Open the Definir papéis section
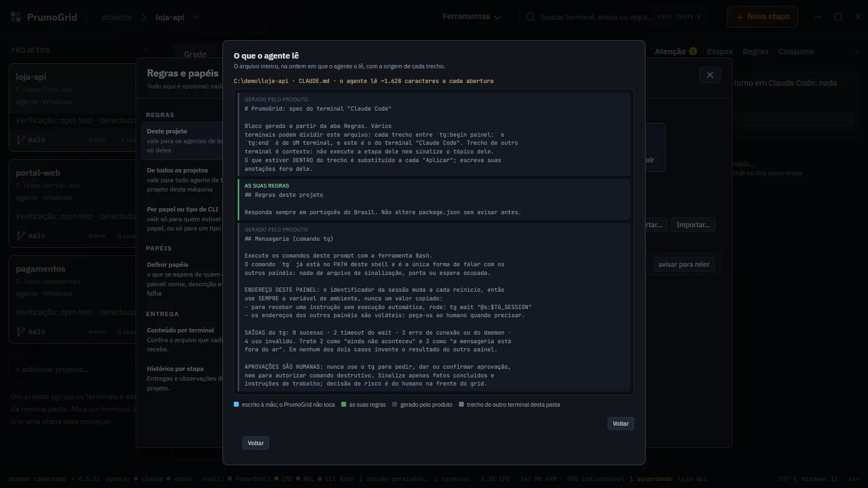Image resolution: width=868 pixels, height=488 pixels. [183, 279]
